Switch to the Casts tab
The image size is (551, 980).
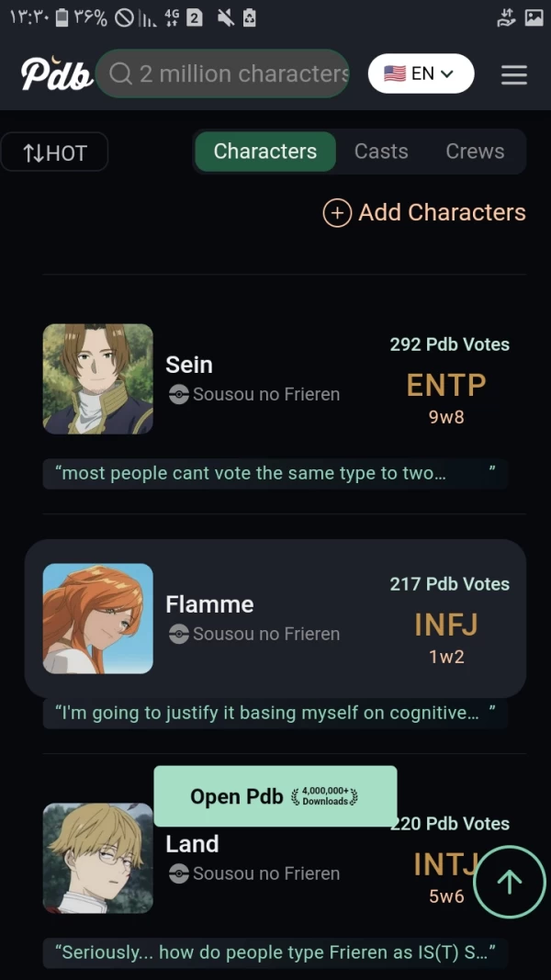click(381, 152)
